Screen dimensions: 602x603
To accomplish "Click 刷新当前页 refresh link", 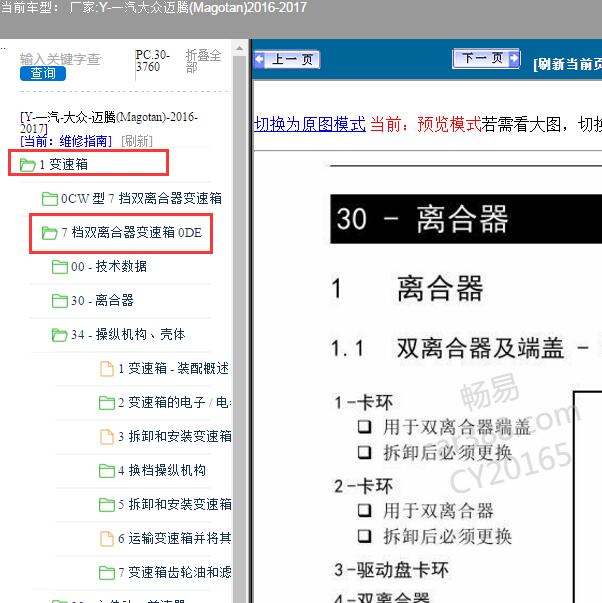I will [x=567, y=64].
